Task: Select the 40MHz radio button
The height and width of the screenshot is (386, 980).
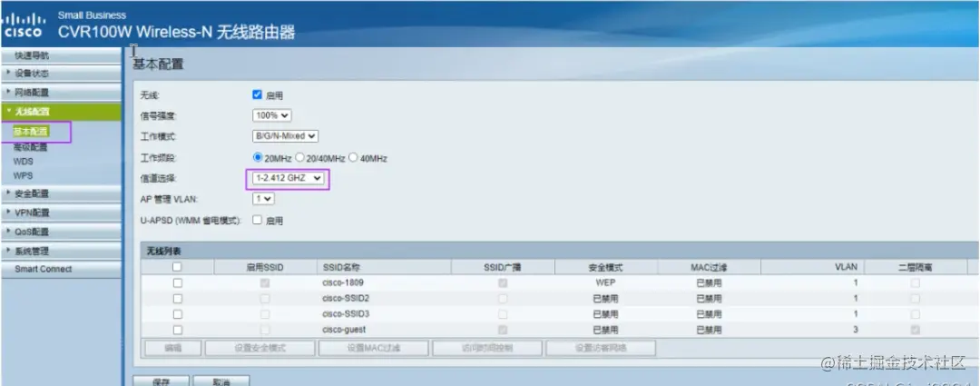Action: [x=352, y=158]
